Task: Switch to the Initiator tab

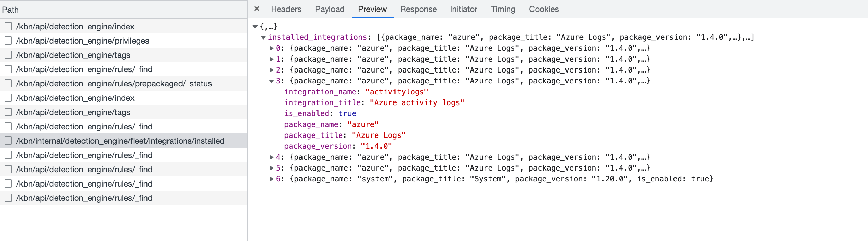Action: pos(463,9)
